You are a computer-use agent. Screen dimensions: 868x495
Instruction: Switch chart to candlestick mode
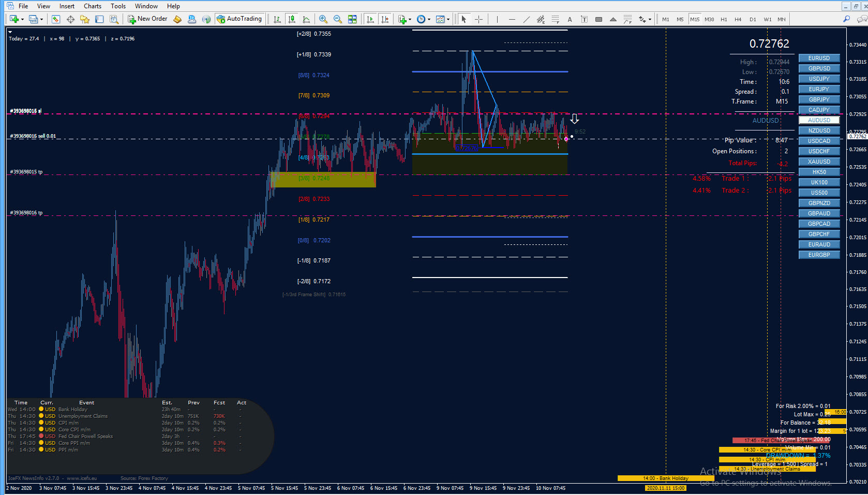(x=292, y=19)
